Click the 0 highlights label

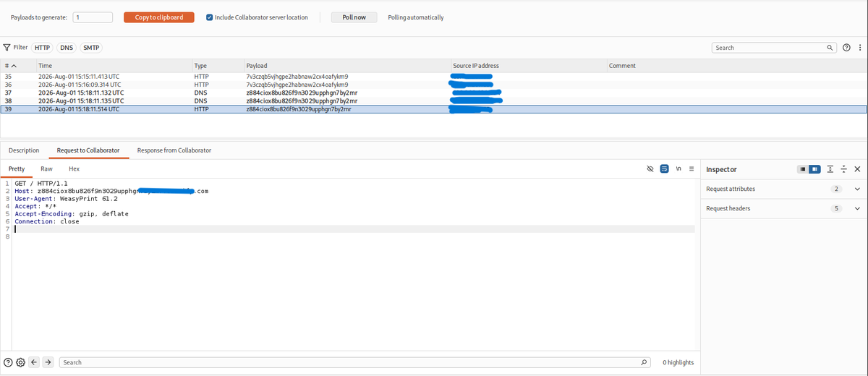click(x=678, y=362)
